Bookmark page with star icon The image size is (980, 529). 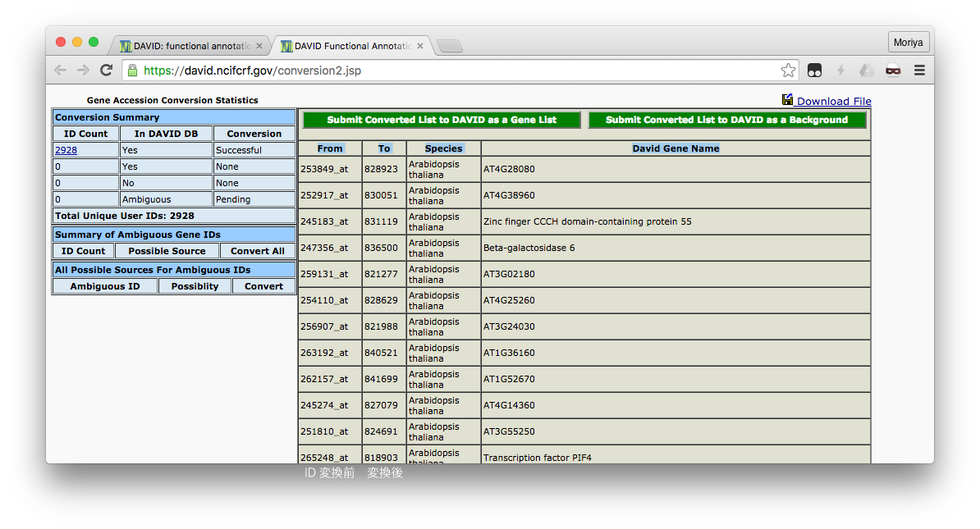click(x=788, y=71)
